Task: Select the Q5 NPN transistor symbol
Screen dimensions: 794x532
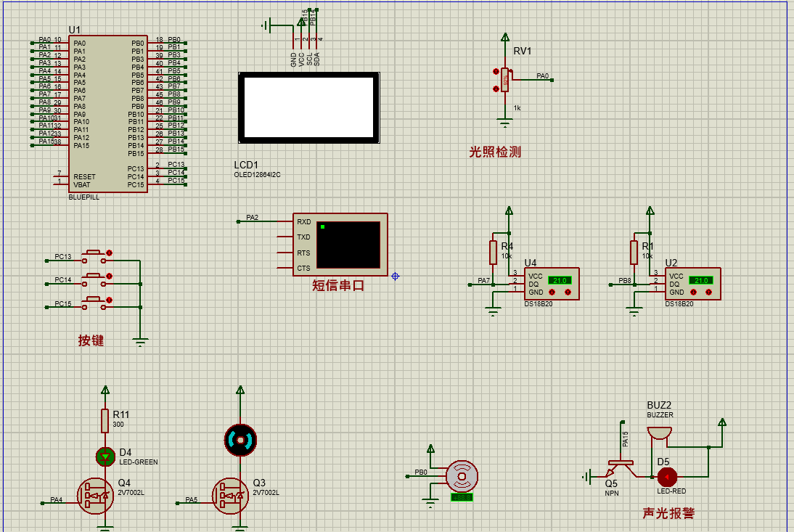Action: point(621,468)
